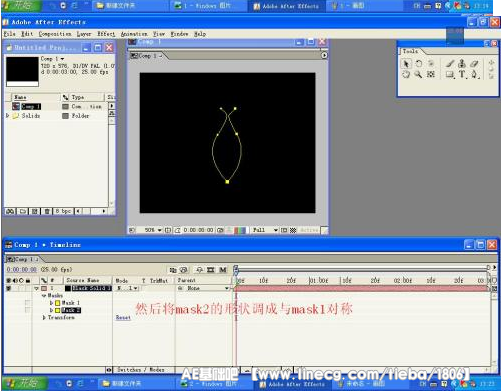The image size is (502, 391).
Task: Pick the Zoom magnifier tool
Action: click(x=418, y=74)
